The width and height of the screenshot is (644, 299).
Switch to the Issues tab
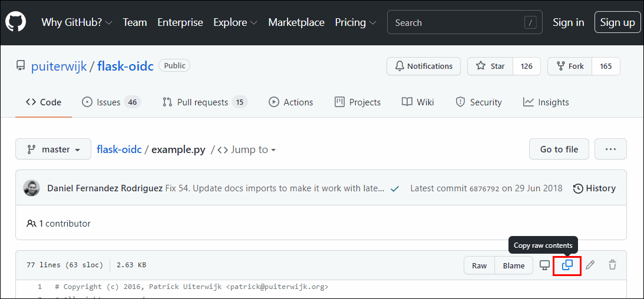110,102
